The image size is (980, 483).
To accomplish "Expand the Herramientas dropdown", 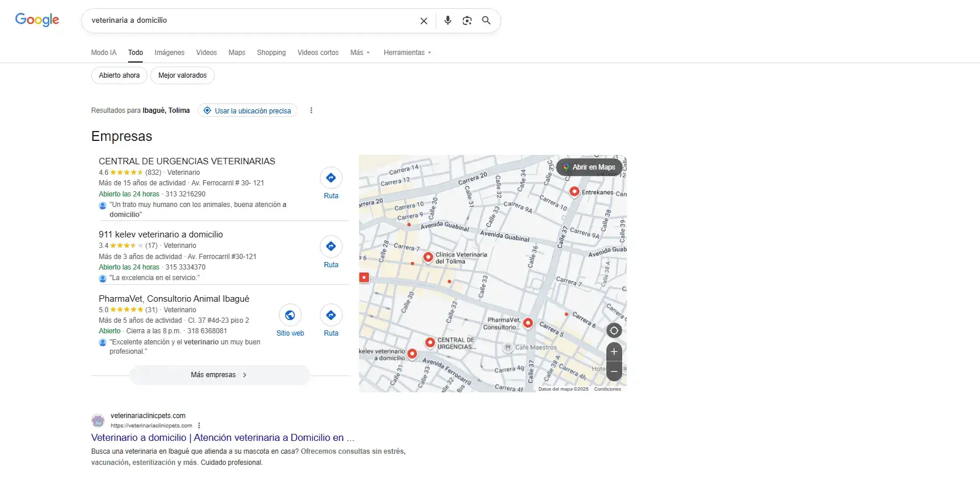I will click(408, 53).
